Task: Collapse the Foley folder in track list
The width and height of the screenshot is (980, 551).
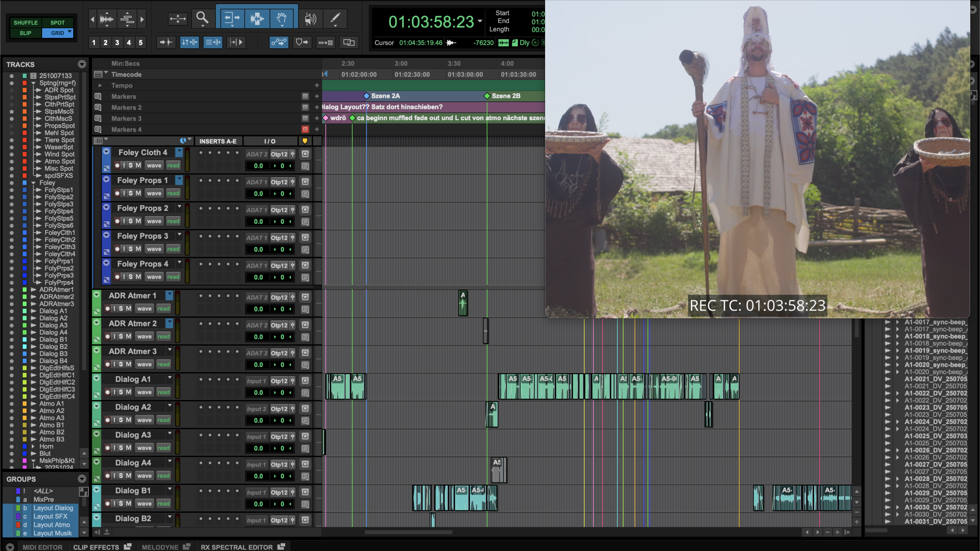Action: [33, 183]
